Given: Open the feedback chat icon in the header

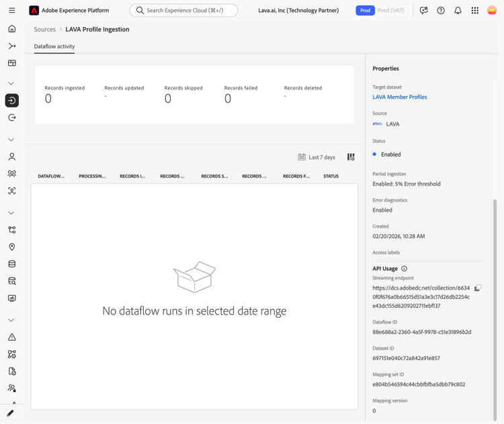Looking at the screenshot, I should click(x=424, y=10).
